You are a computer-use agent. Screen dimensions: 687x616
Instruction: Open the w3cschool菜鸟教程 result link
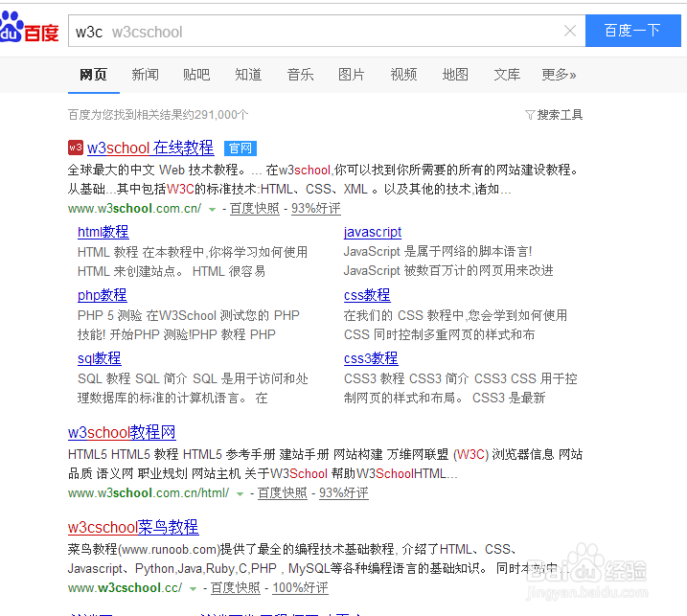point(133,527)
